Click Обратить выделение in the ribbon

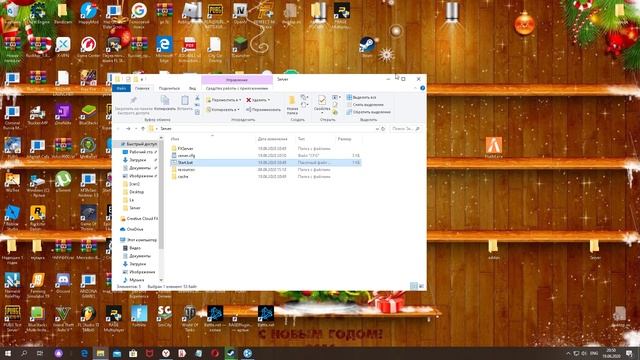click(x=369, y=112)
